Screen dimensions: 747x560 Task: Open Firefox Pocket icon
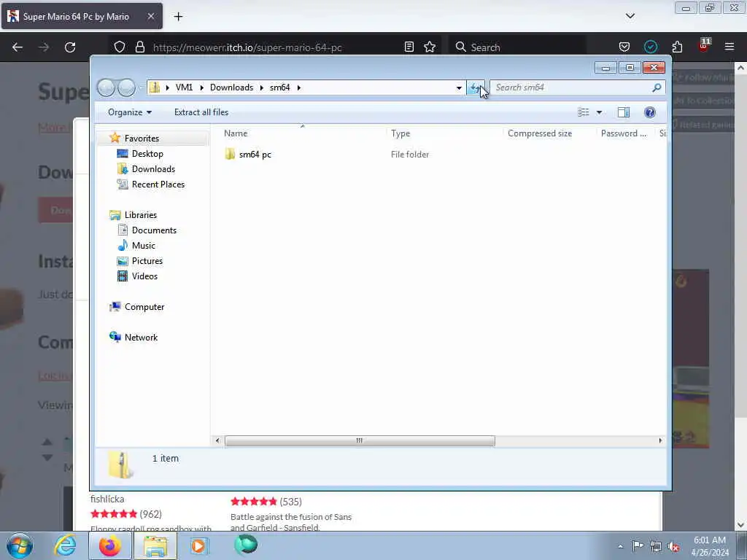coord(624,47)
